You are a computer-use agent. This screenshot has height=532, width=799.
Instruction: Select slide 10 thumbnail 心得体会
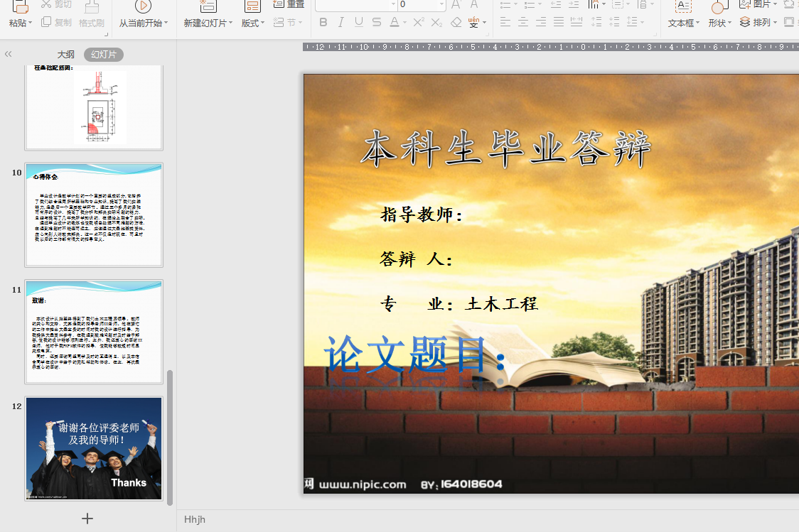94,215
